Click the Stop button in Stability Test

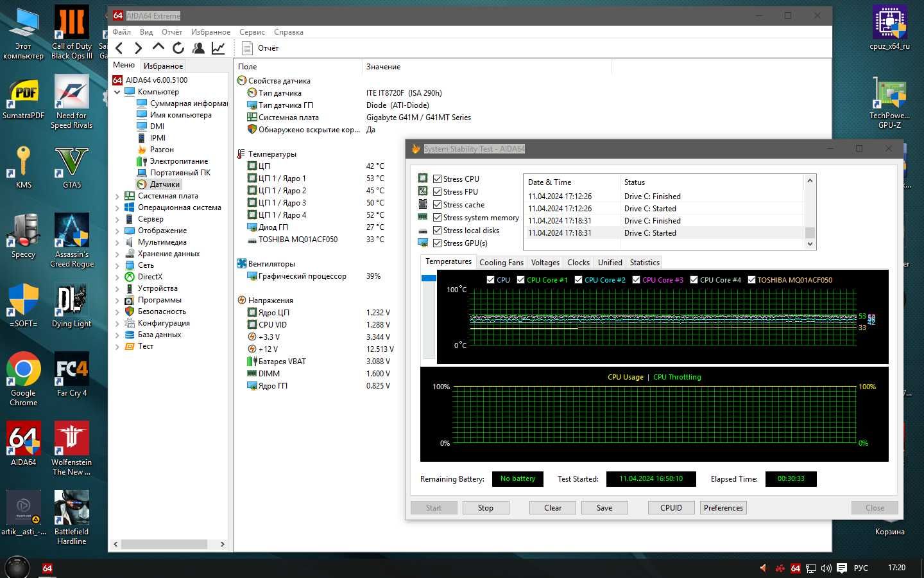point(486,508)
